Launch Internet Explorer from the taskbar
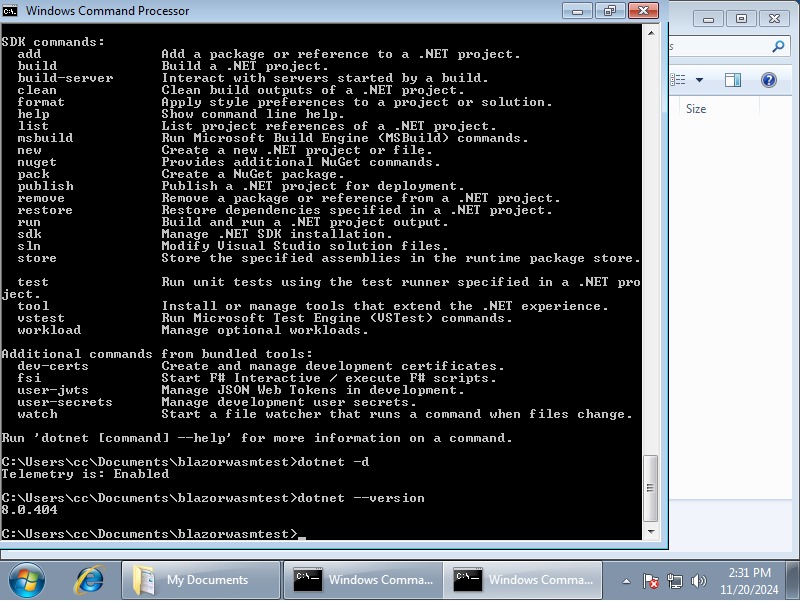Screen dimensions: 800x601 point(91,580)
